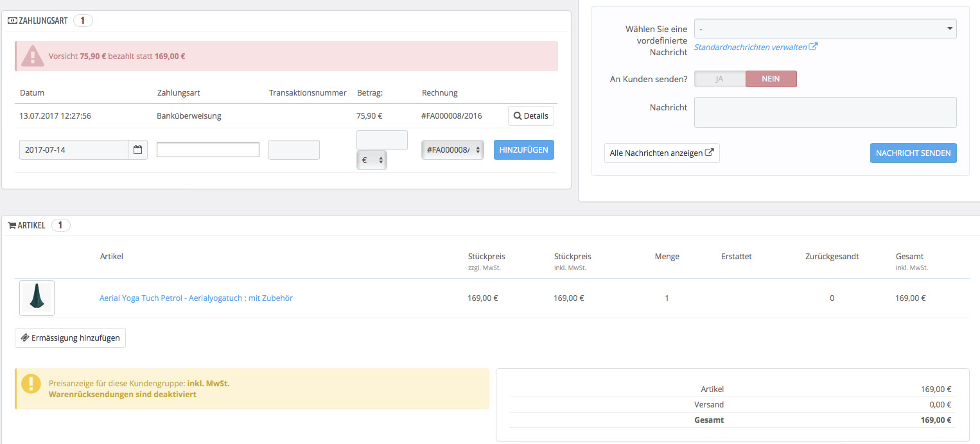This screenshot has width=980, height=444.
Task: Click the Details button for Banküberweisung
Action: pos(530,116)
